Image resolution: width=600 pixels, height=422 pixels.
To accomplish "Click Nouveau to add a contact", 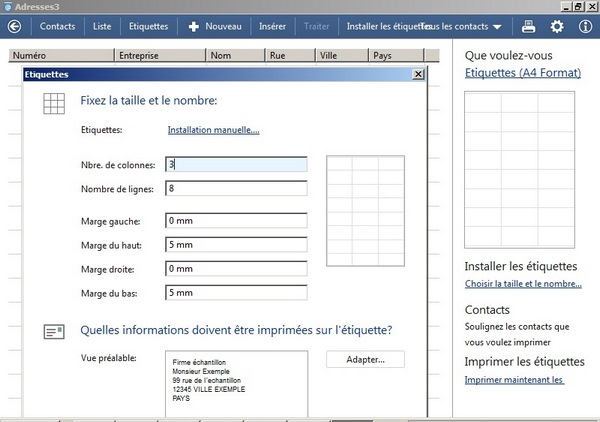I will click(x=223, y=26).
